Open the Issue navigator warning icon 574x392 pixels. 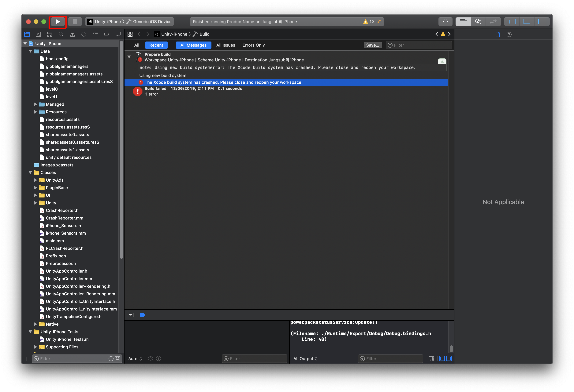pyautogui.click(x=72, y=34)
